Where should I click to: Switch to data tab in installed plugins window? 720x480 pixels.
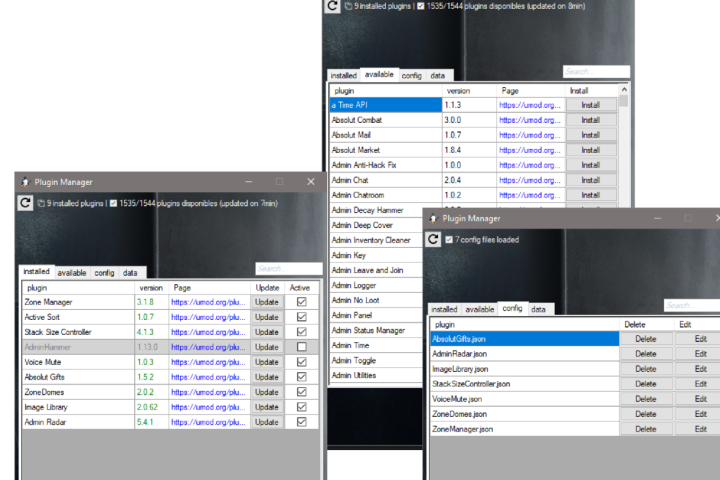131,273
